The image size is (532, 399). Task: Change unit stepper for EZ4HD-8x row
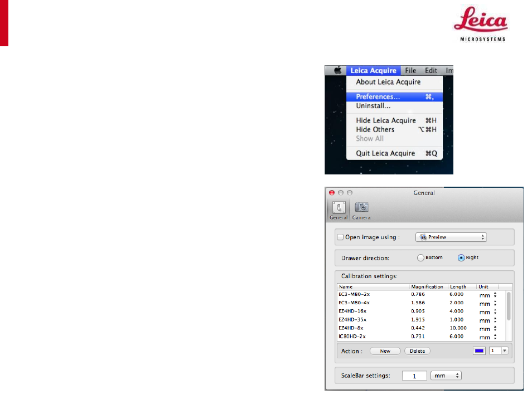pyautogui.click(x=495, y=328)
